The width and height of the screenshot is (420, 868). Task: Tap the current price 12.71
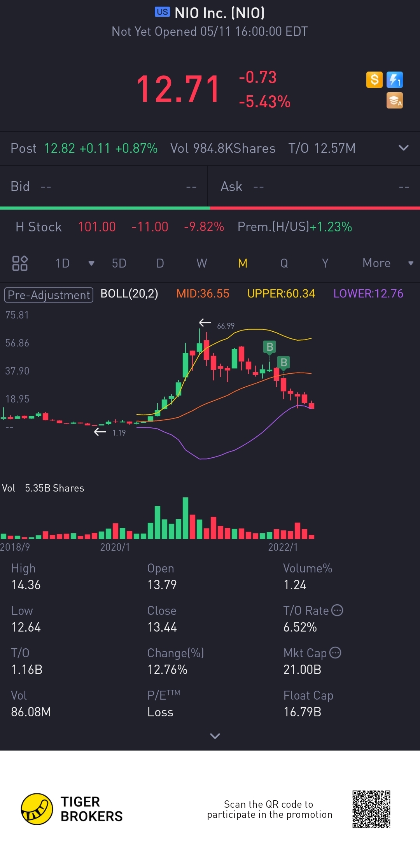tap(178, 89)
